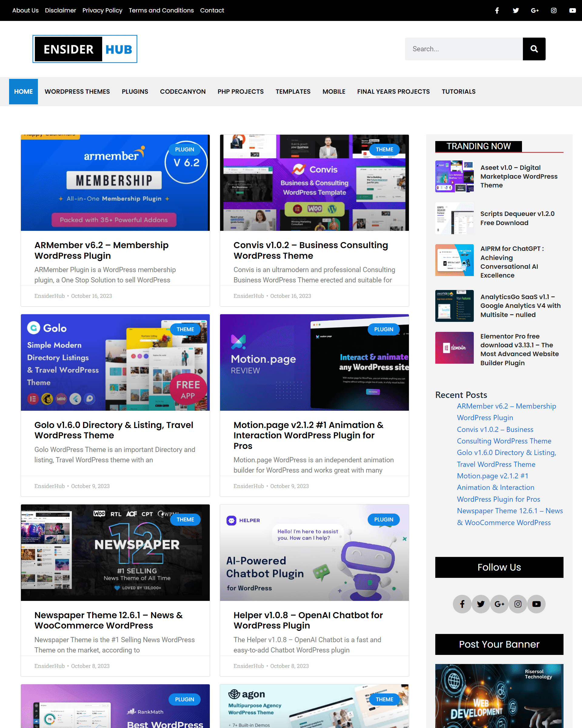Viewport: 582px width, 728px height.
Task: Click THEME badge on agon card
Action: 384,699
